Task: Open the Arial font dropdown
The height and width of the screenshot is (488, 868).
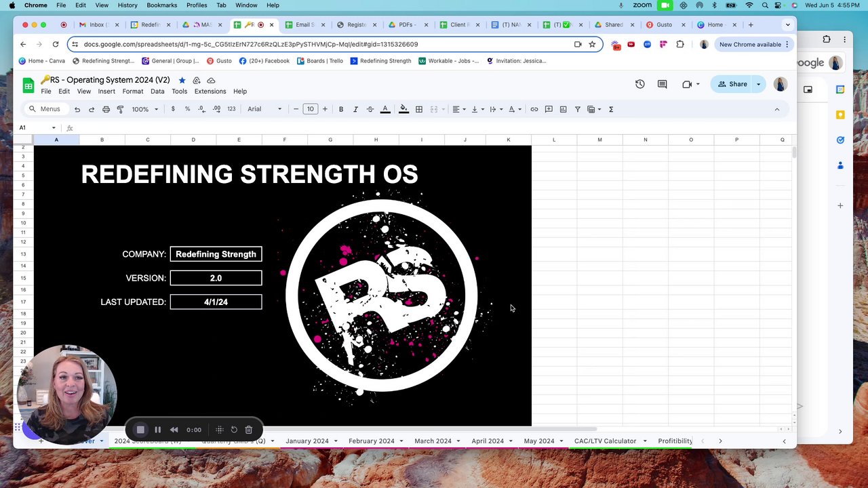Action: coord(264,109)
